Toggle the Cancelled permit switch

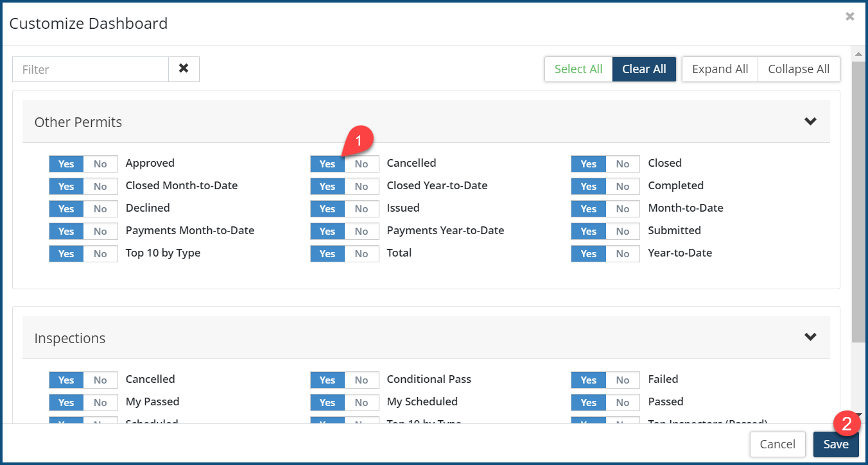[345, 164]
